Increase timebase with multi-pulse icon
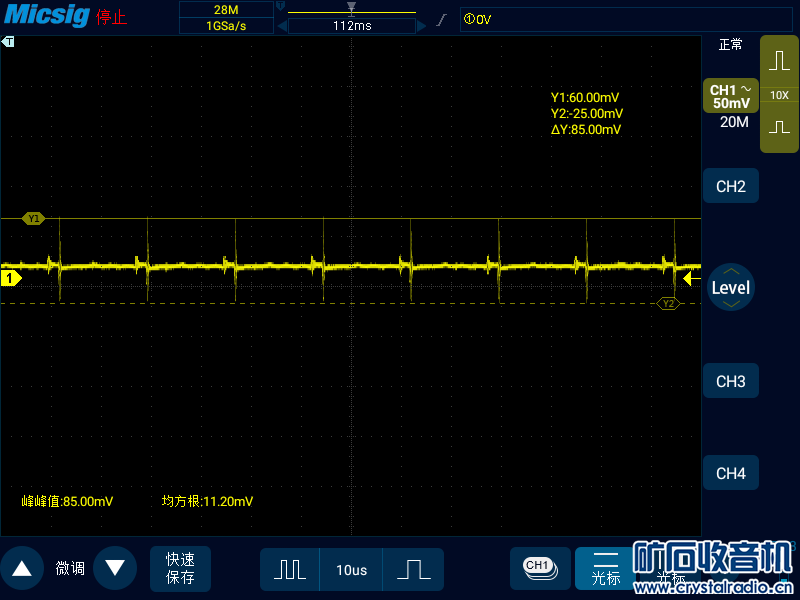The height and width of the screenshot is (600, 800). (x=290, y=569)
